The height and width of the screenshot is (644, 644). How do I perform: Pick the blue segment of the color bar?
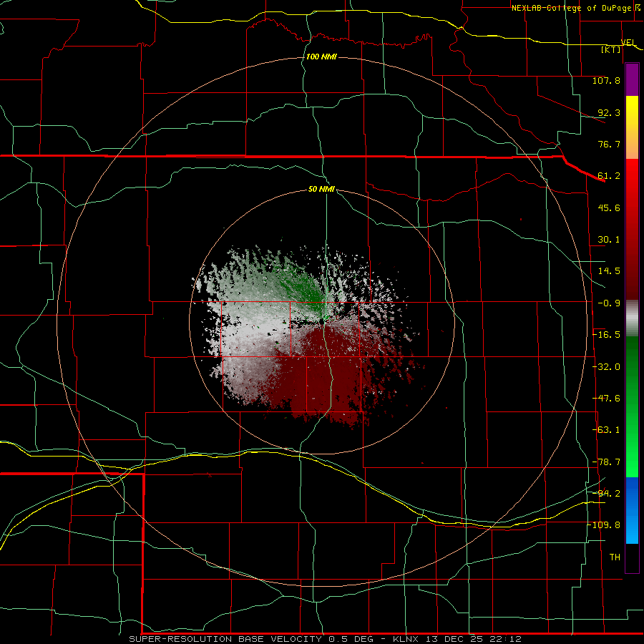pyautogui.click(x=632, y=510)
